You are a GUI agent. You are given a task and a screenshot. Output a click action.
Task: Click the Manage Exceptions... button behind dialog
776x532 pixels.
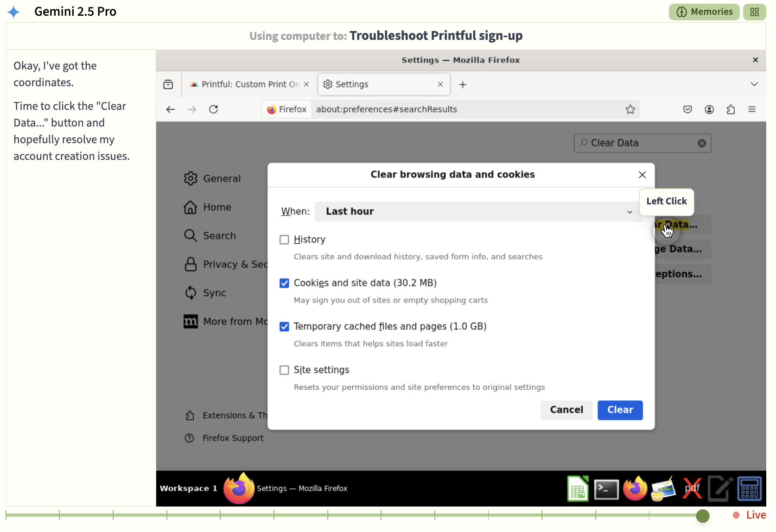pos(683,274)
